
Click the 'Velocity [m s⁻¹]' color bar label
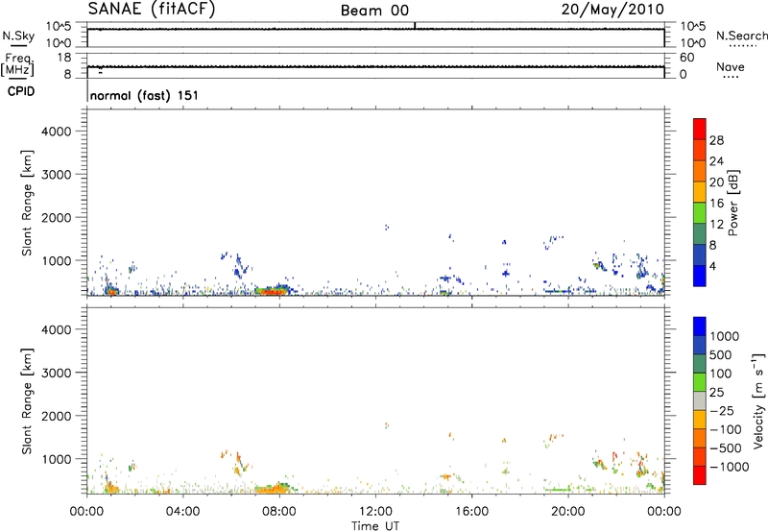click(x=758, y=401)
